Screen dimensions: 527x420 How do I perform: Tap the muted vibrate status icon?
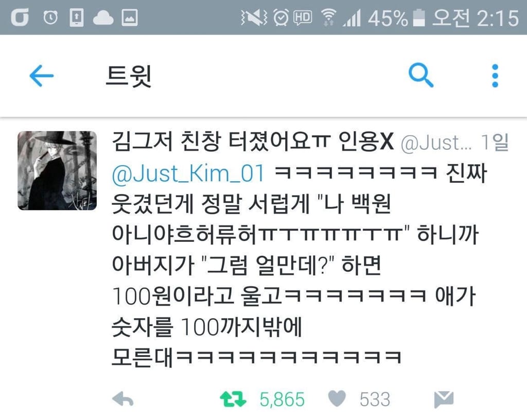(x=254, y=17)
